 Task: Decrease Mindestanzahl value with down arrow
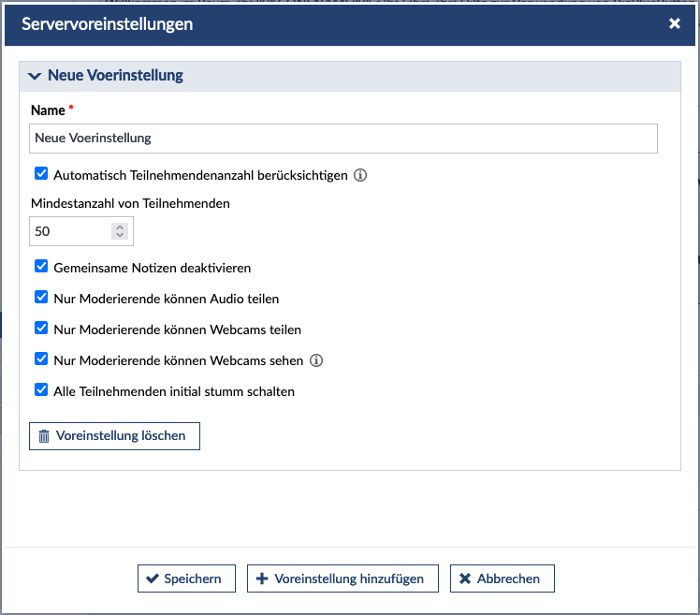coord(119,235)
